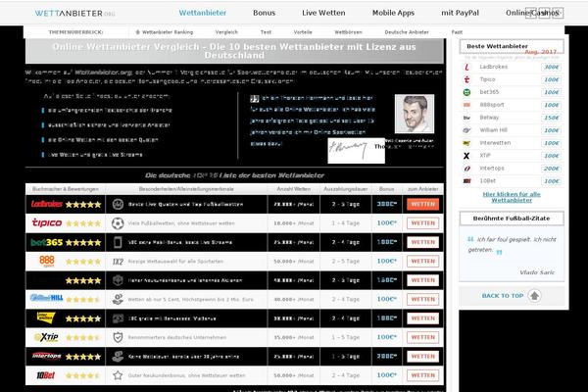
Task: Click the Back To Top button
Action: tap(512, 296)
